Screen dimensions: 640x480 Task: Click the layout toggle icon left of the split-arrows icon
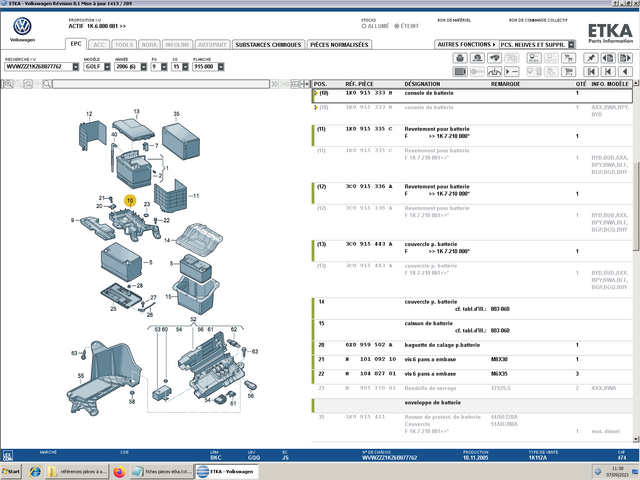tap(295, 84)
